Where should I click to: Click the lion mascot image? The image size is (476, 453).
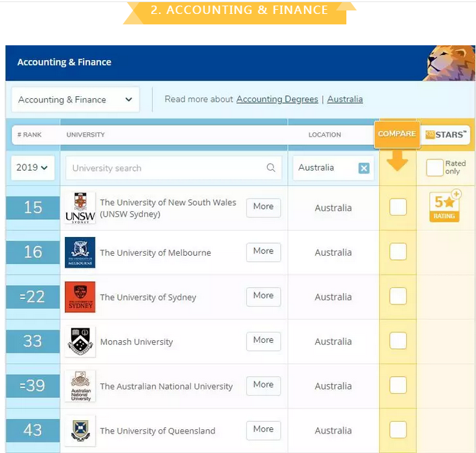coord(450,63)
